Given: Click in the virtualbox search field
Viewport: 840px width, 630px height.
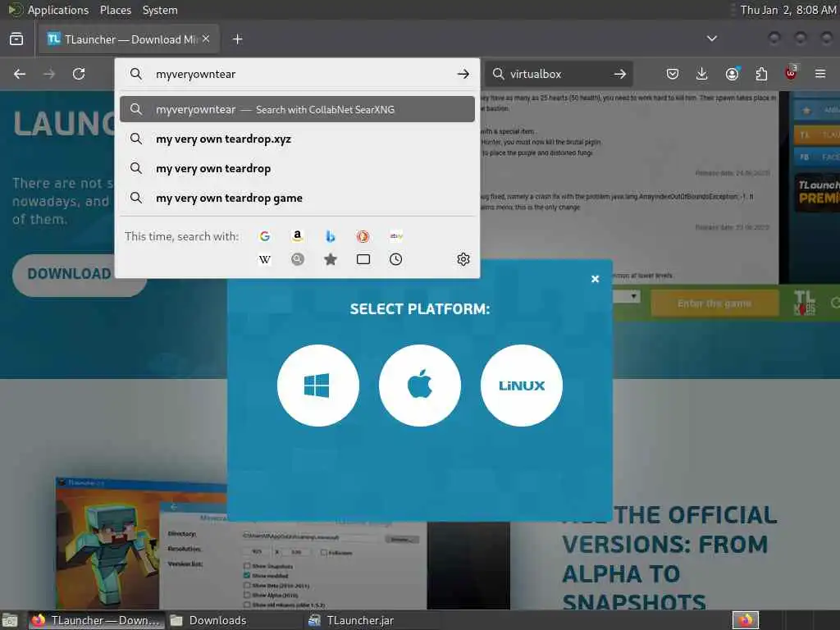Looking at the screenshot, I should pos(557,74).
